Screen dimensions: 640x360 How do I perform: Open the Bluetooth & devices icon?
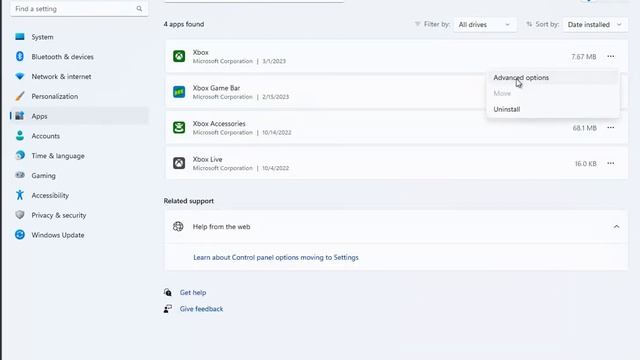tap(20, 56)
